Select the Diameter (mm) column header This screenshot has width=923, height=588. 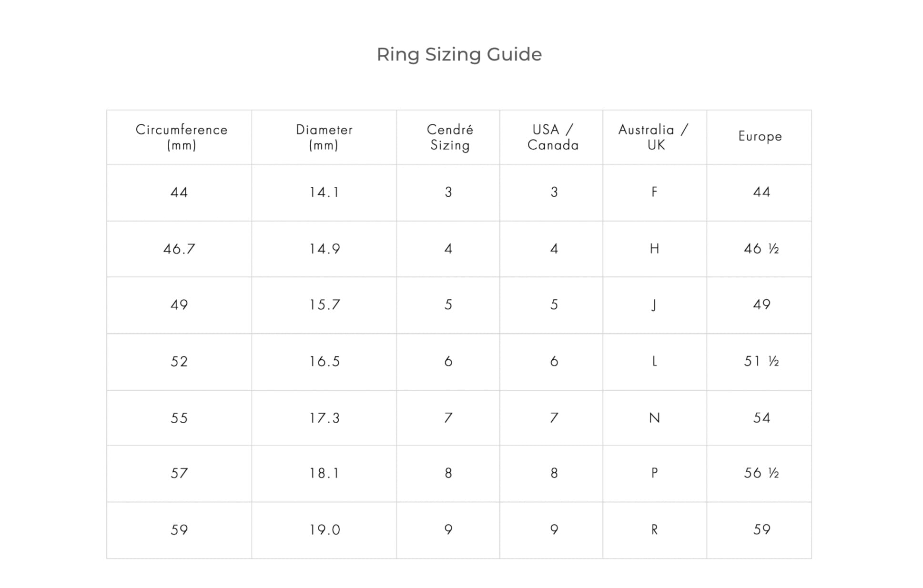click(324, 137)
